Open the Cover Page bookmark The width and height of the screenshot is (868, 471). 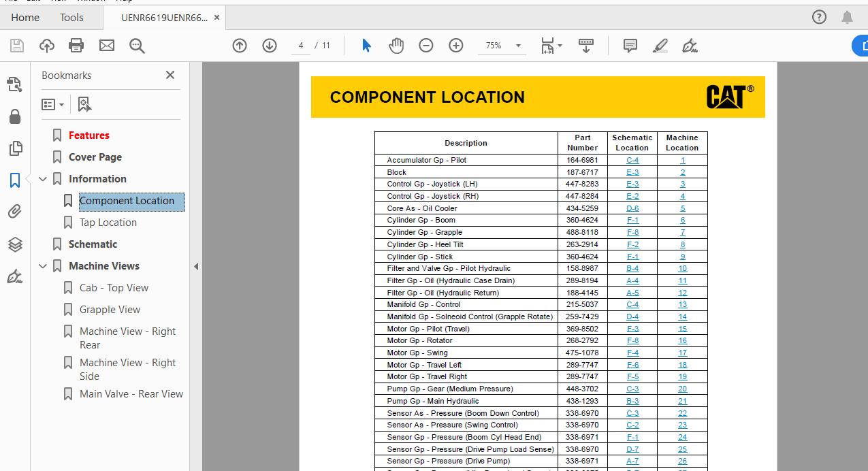[x=95, y=157]
